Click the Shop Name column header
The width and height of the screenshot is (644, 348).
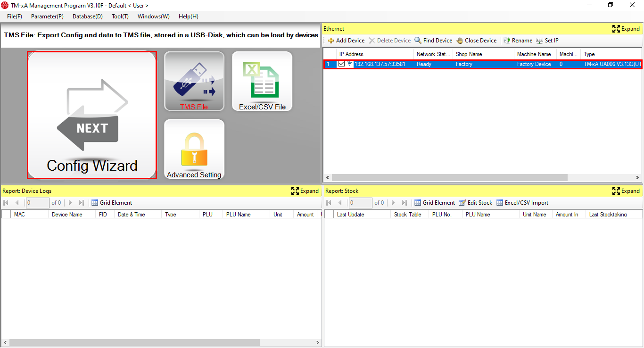coord(483,54)
